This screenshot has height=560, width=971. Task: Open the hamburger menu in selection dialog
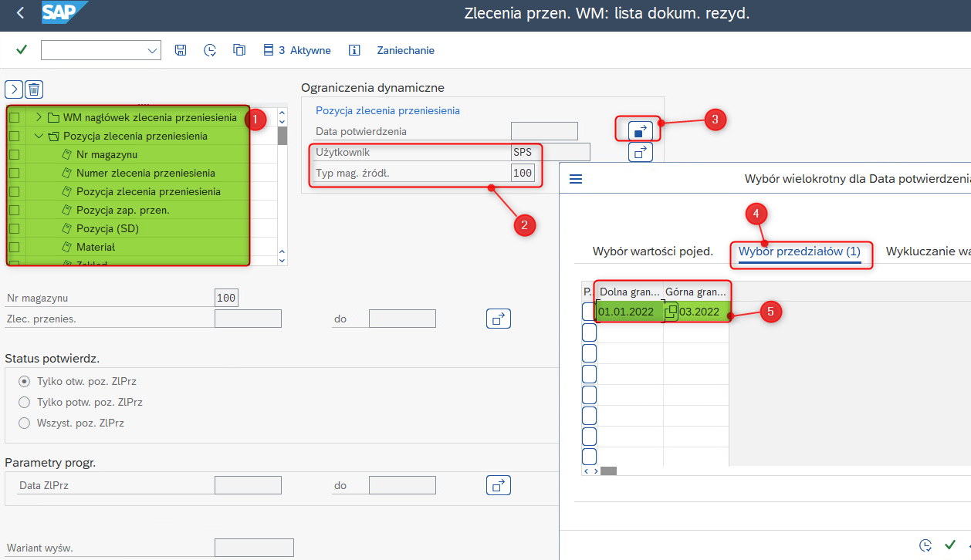pyautogui.click(x=576, y=179)
